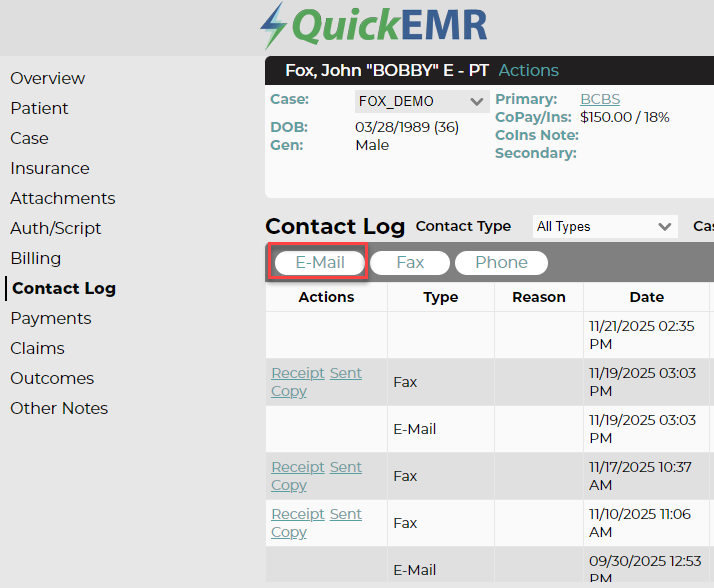Open Payments in the sidebar
The image size is (714, 588).
coord(51,318)
